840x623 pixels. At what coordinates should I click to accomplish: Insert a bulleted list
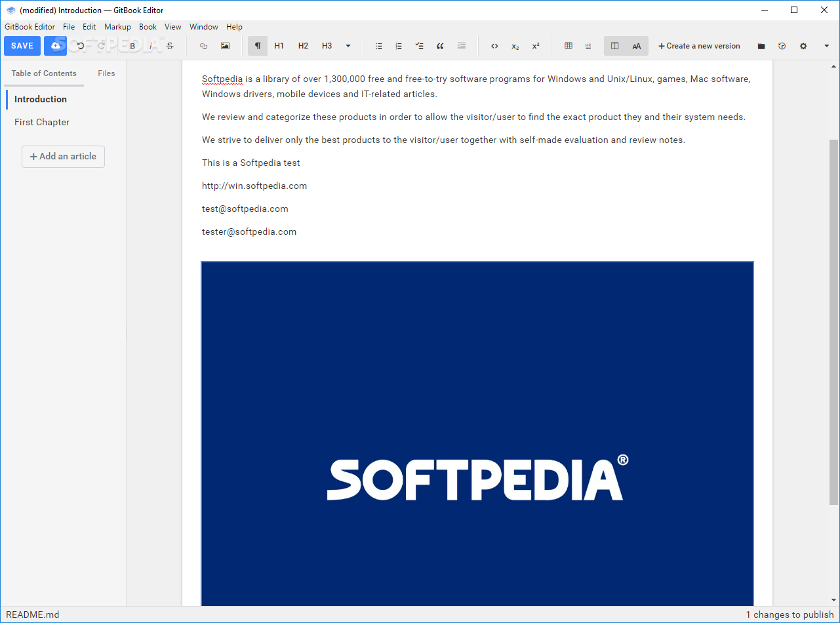pyautogui.click(x=378, y=46)
